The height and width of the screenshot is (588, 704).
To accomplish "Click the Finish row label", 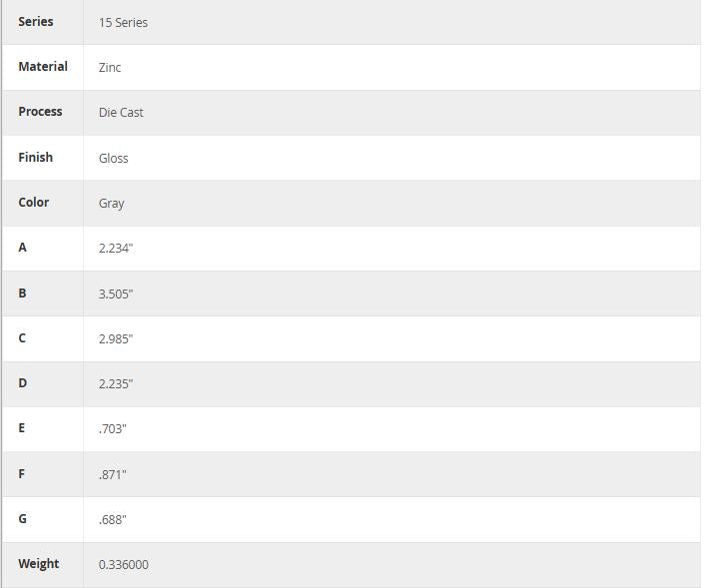I will click(x=36, y=157).
